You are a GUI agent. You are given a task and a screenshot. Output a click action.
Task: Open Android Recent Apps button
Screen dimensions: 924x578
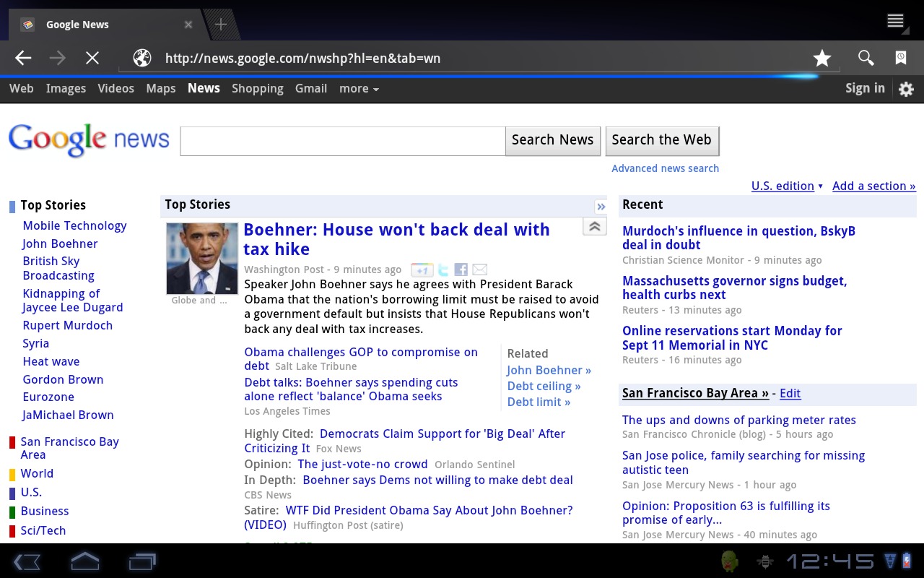tap(142, 561)
